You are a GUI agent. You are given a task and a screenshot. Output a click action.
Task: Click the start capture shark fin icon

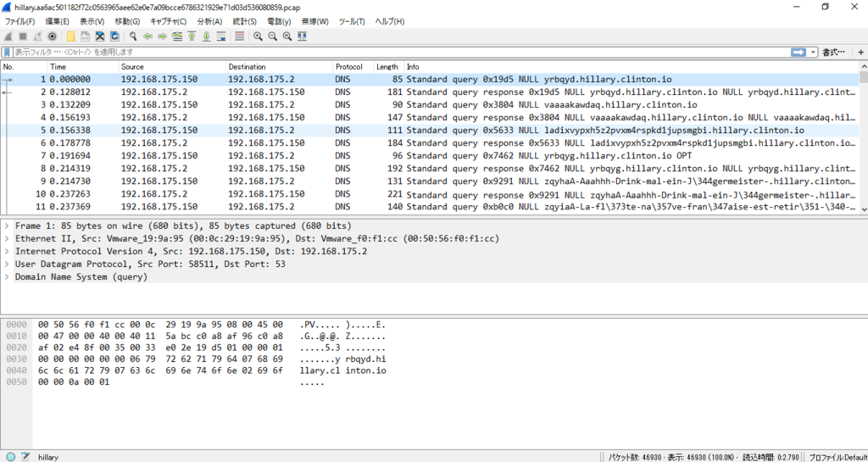tap(8, 36)
